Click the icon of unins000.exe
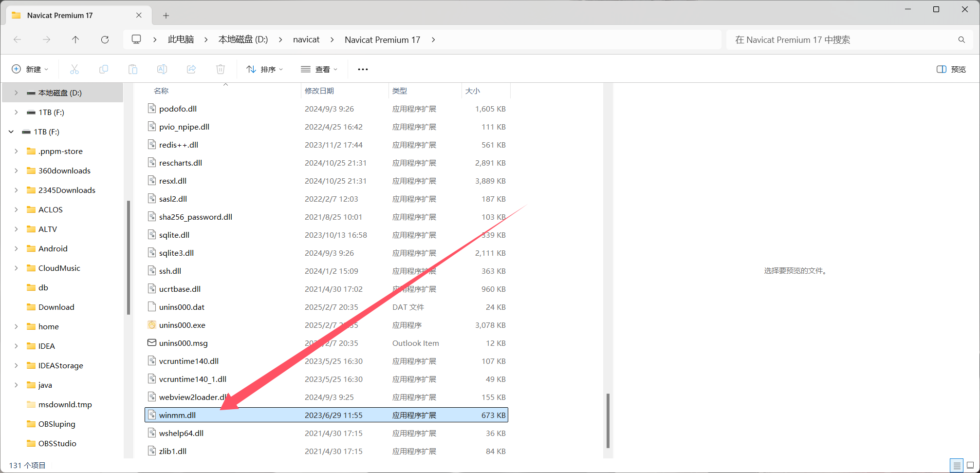980x473 pixels. pyautogui.click(x=152, y=325)
